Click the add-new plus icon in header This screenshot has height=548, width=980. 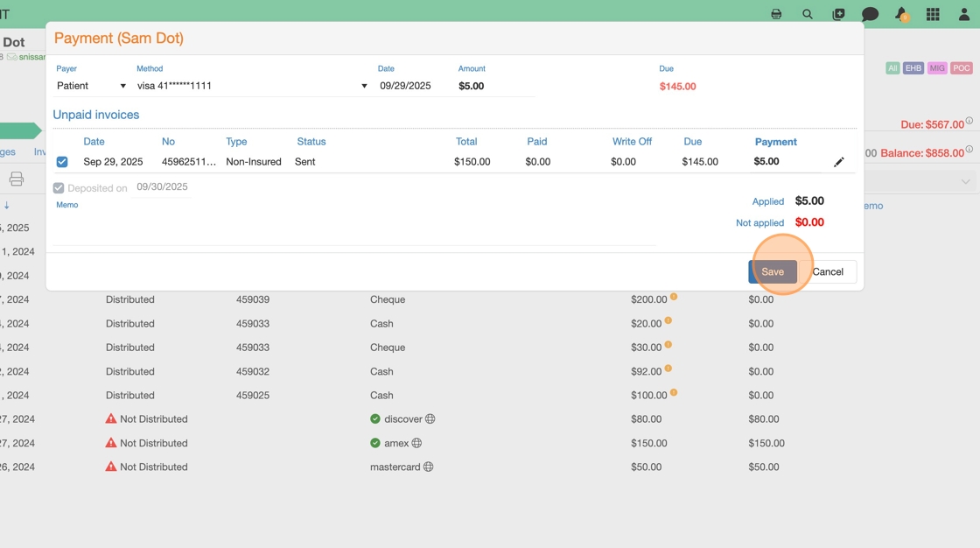coord(838,14)
